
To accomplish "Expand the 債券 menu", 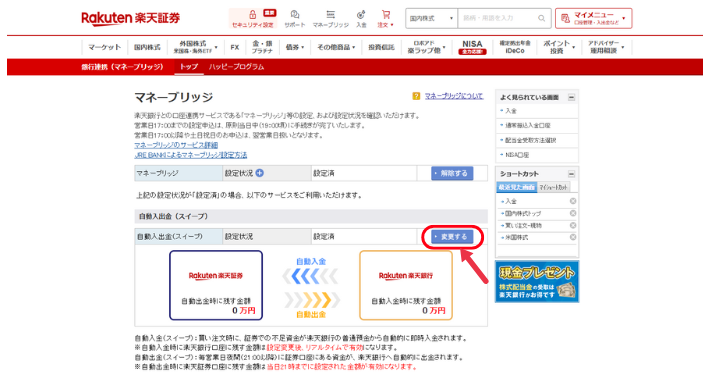I will coord(294,47).
